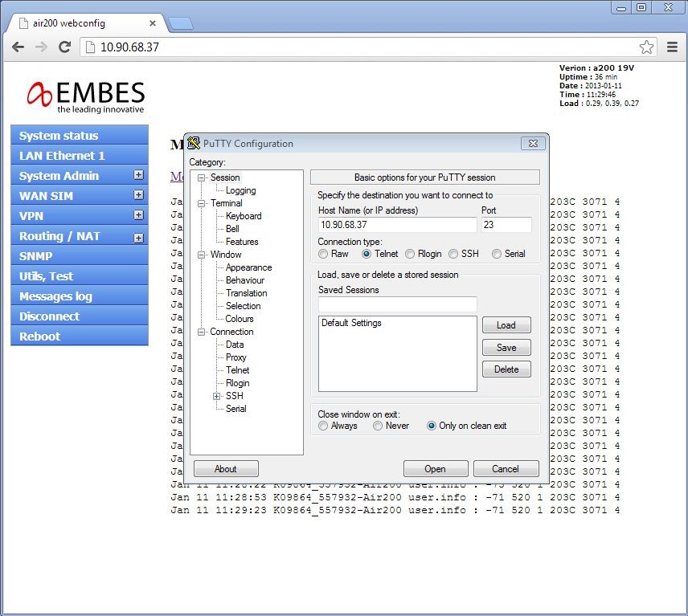Set close window on exit to Never
This screenshot has height=616, width=688.
(x=378, y=426)
